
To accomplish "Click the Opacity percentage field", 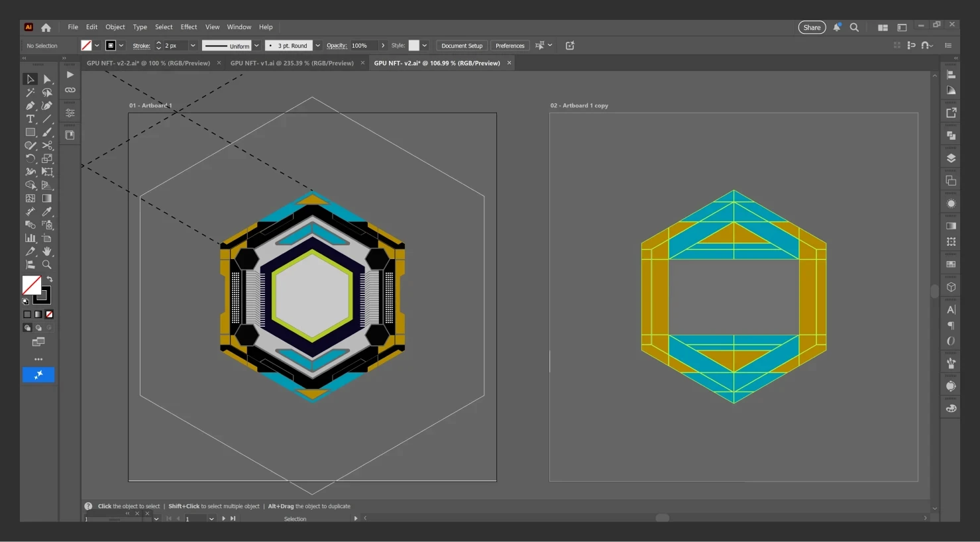I will coord(363,46).
